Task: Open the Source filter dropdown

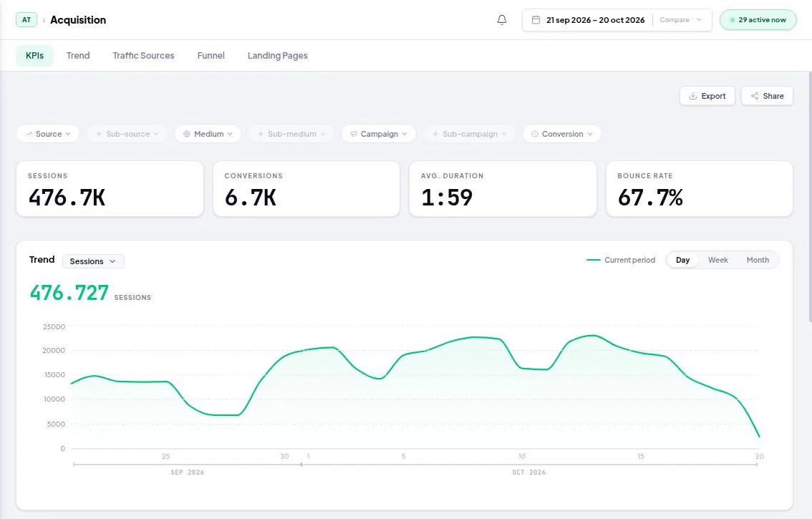Action: tap(48, 134)
